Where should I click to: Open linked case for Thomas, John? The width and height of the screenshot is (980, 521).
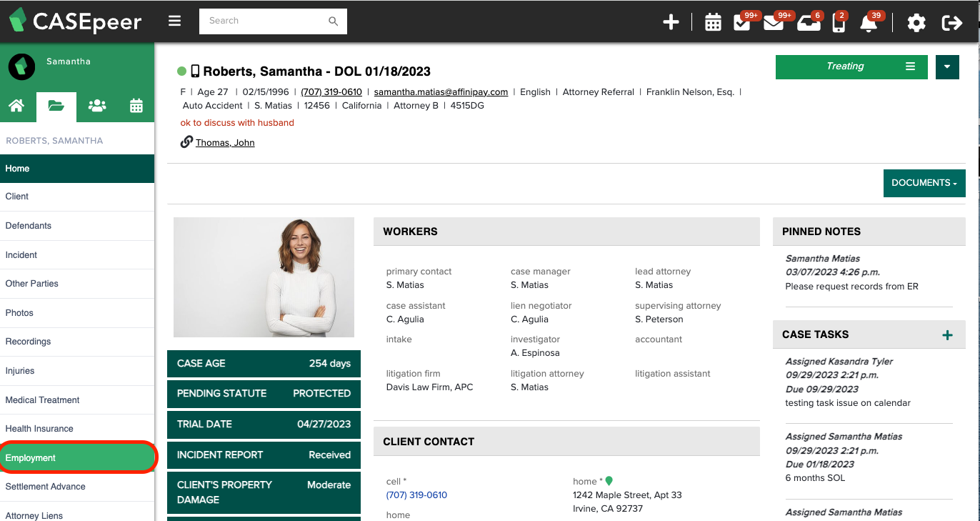pyautogui.click(x=224, y=142)
